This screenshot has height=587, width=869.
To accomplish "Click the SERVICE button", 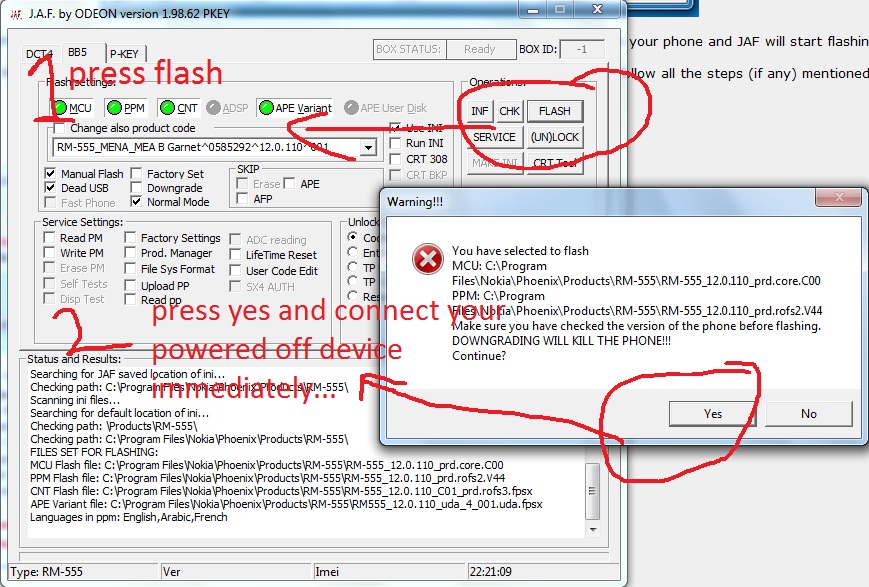I will (x=494, y=137).
